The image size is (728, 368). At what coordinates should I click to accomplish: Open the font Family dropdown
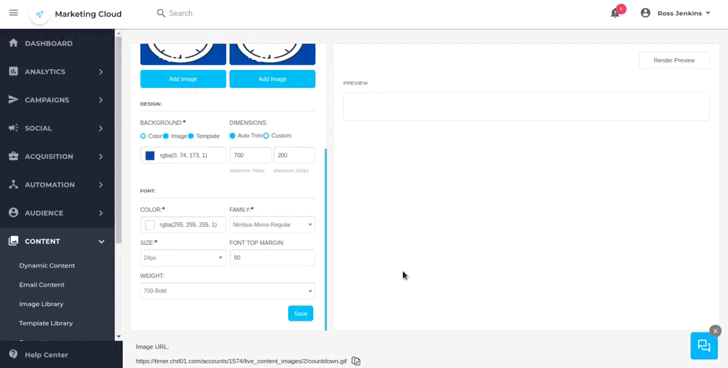(x=272, y=225)
